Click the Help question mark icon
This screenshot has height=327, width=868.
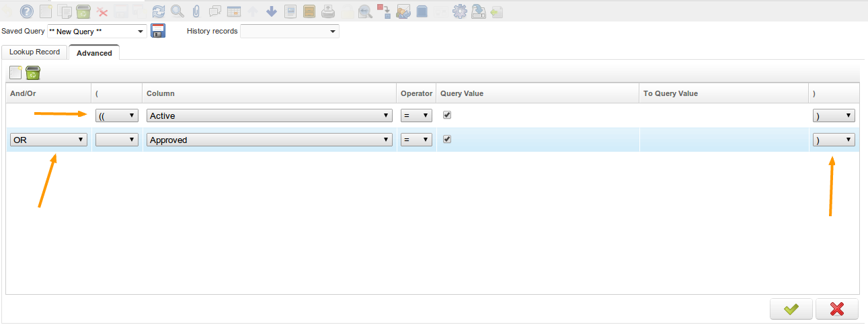(x=26, y=11)
